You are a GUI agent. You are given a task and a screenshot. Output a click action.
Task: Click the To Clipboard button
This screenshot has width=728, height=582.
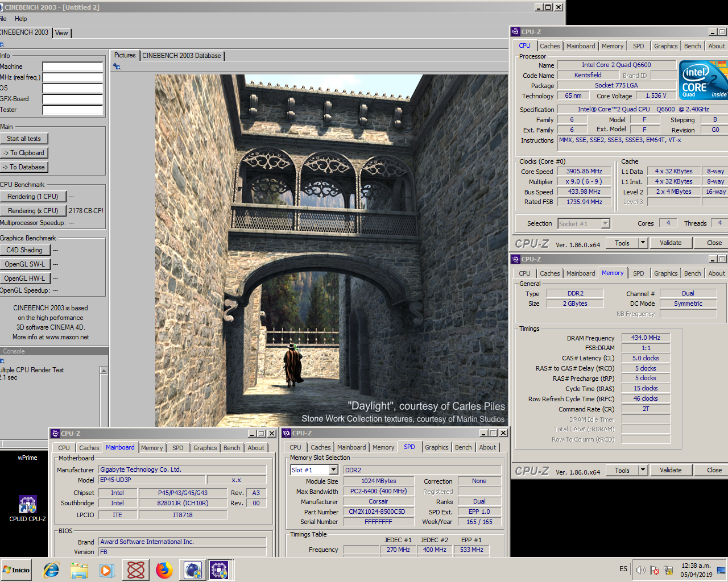(x=24, y=153)
